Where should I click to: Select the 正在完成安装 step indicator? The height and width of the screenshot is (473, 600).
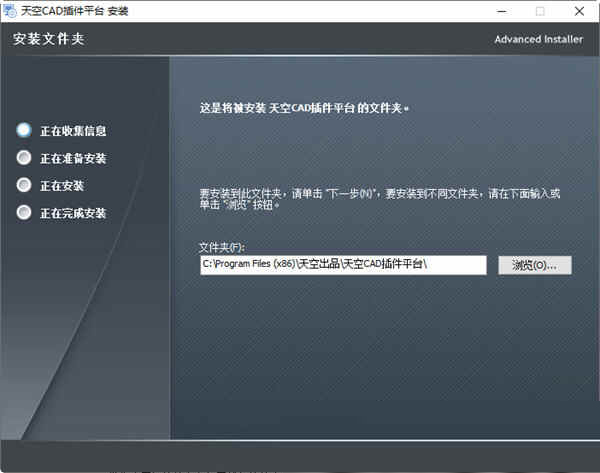(24, 212)
